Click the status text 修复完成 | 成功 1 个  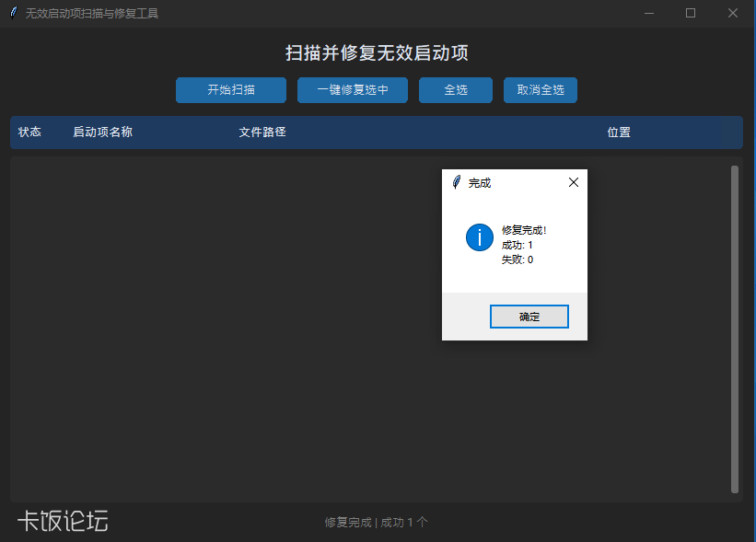(x=376, y=523)
